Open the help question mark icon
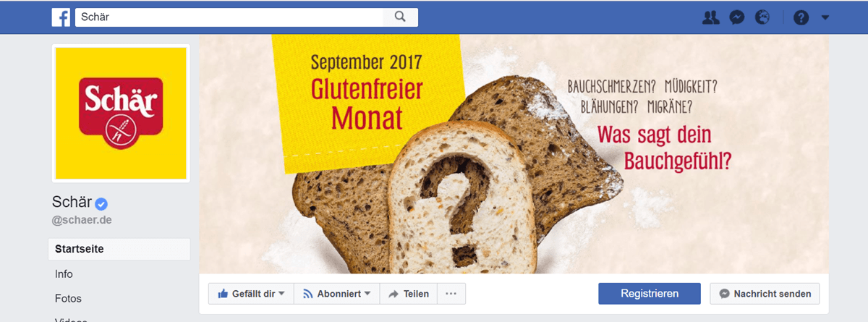 coord(801,18)
